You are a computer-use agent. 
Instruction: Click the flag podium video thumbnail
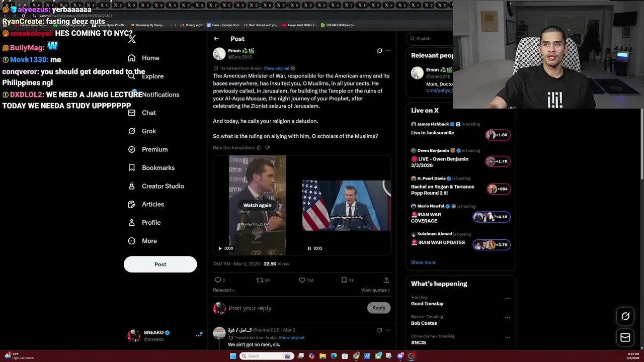pyautogui.click(x=346, y=206)
